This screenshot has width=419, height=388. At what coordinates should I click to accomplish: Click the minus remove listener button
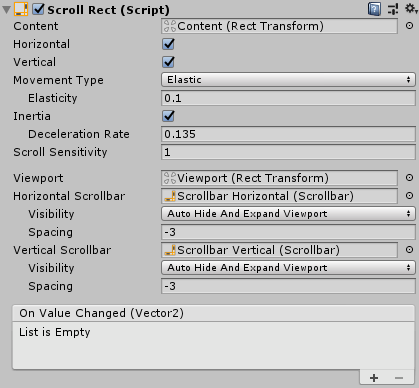(x=399, y=378)
